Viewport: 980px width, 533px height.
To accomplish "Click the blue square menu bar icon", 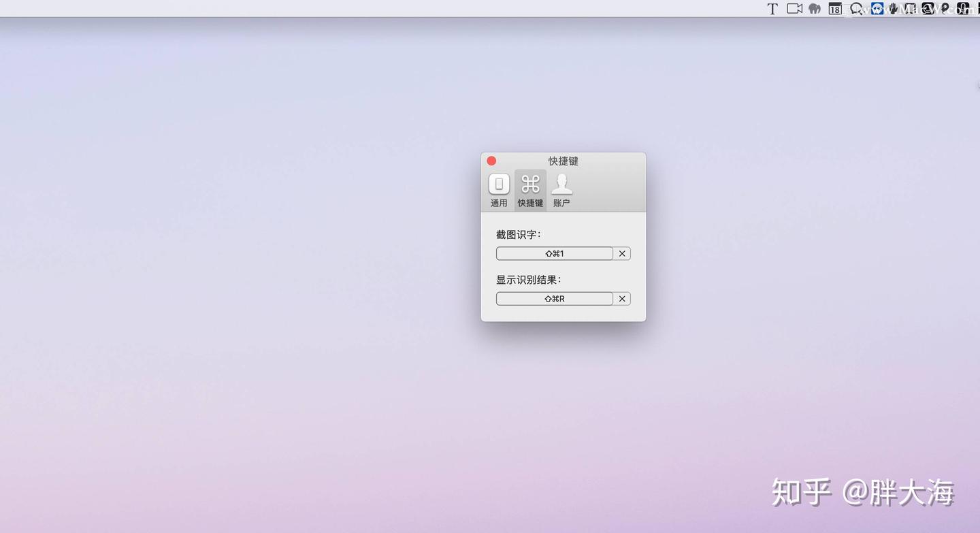I will (x=877, y=9).
